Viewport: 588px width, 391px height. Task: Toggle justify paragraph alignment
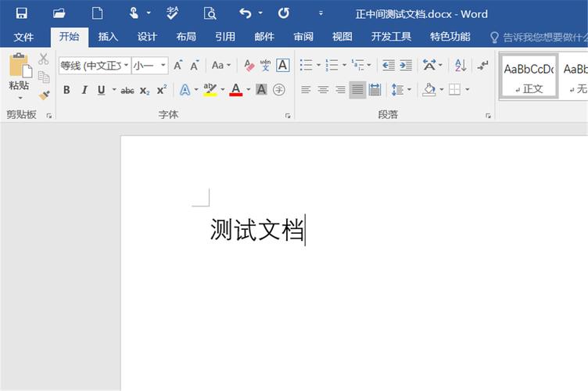click(357, 90)
